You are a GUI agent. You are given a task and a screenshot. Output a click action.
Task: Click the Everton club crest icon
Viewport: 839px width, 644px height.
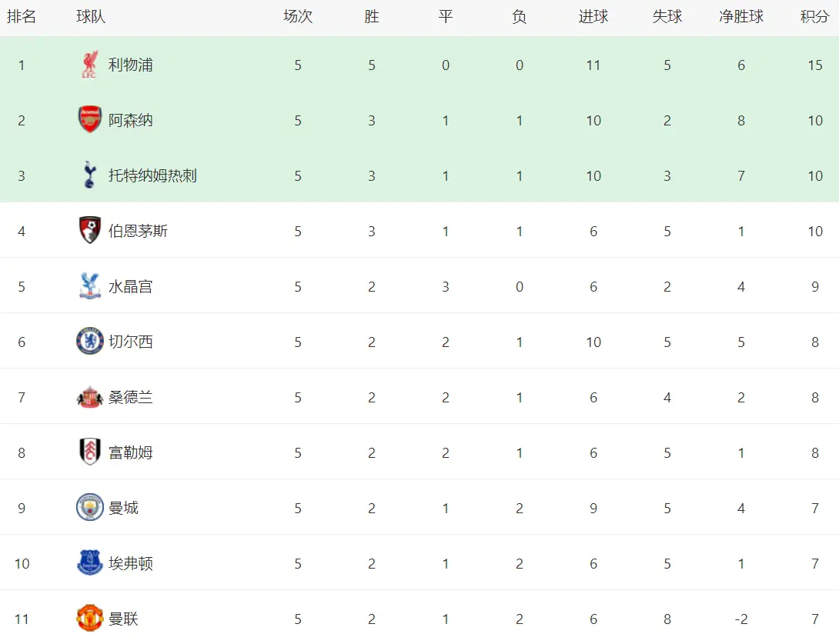tap(90, 563)
